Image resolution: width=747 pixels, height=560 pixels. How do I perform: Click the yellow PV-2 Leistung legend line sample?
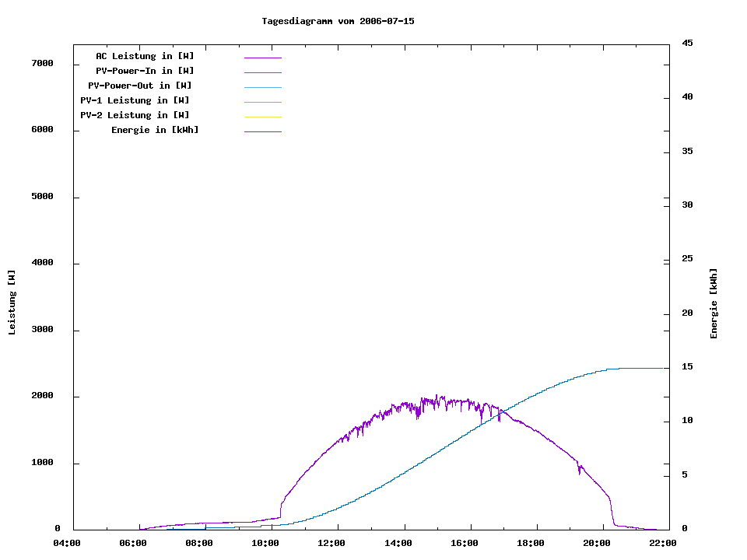pos(262,117)
